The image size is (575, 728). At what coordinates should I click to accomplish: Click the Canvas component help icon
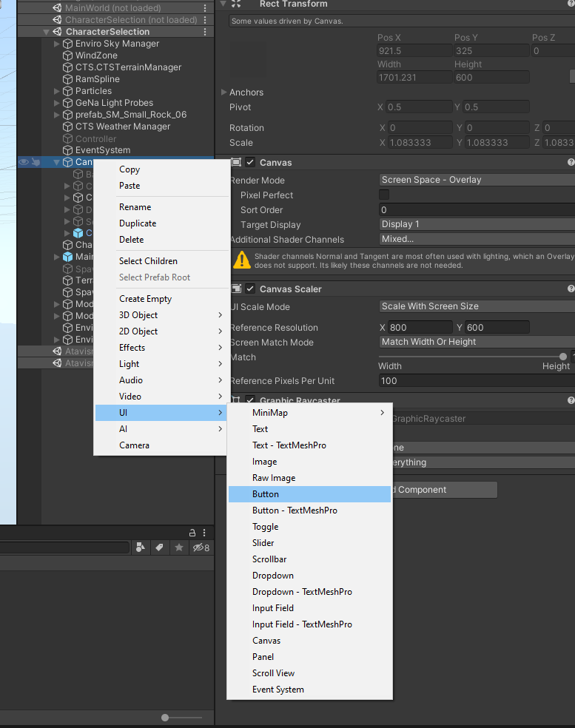tap(571, 162)
